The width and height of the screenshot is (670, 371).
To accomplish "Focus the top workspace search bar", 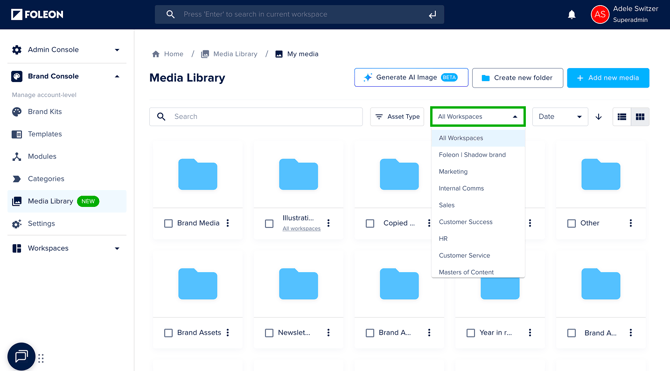I will [299, 15].
